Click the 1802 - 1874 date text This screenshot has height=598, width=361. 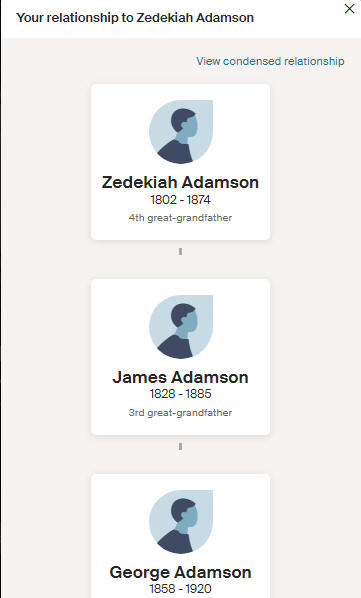[180, 200]
